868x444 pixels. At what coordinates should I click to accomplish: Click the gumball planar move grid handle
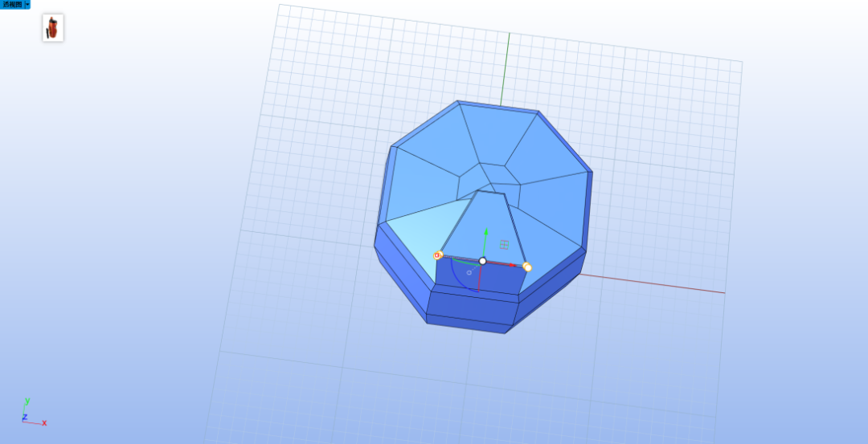click(x=504, y=244)
